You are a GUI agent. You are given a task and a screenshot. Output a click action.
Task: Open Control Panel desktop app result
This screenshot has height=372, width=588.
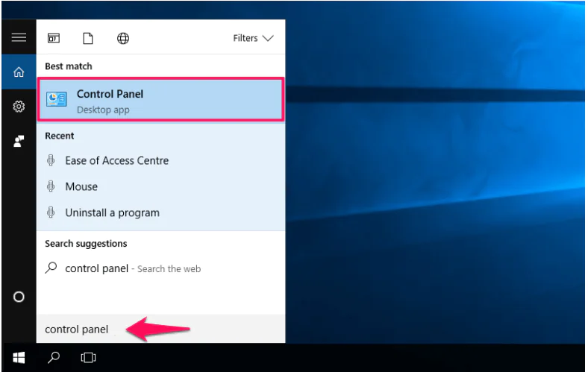(x=160, y=100)
